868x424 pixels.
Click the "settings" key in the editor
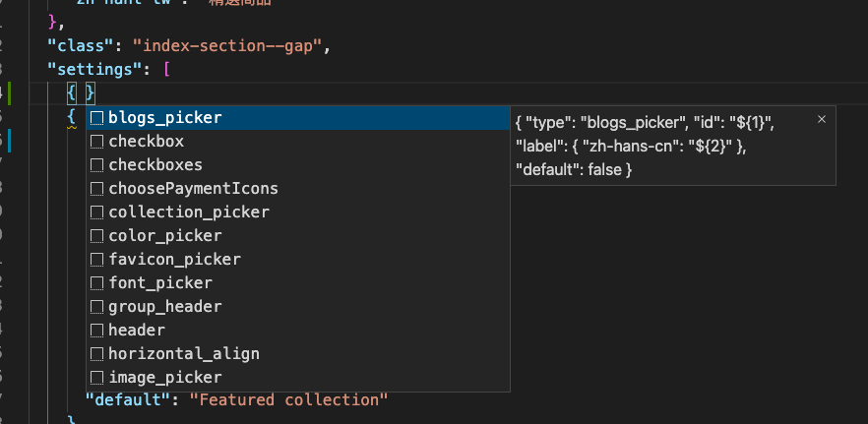tap(95, 70)
